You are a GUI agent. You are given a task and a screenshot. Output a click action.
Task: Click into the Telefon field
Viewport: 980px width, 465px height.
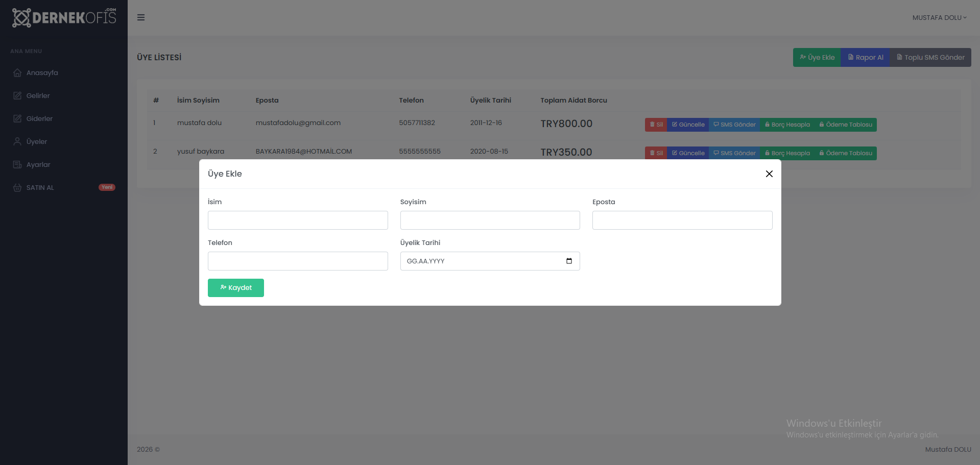click(x=298, y=261)
